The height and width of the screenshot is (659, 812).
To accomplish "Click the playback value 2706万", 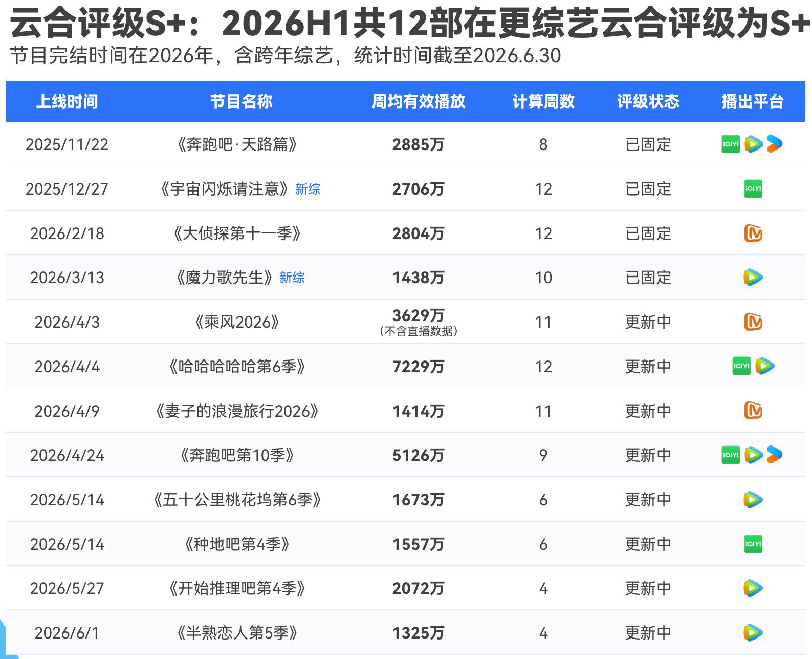I will pyautogui.click(x=419, y=189).
